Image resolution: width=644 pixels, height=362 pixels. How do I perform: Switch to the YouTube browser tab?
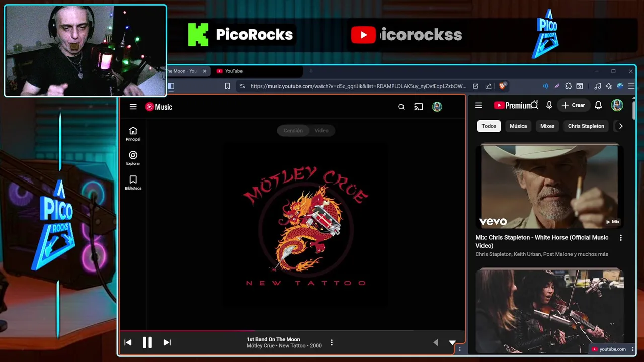pos(257,71)
